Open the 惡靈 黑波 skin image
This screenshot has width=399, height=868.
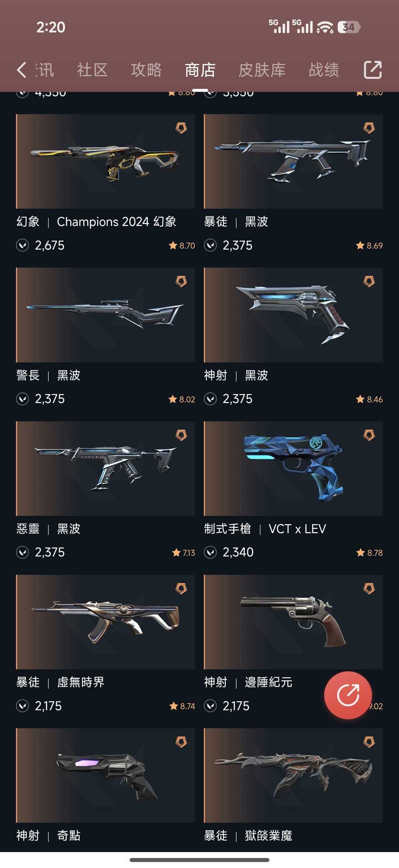[106, 468]
